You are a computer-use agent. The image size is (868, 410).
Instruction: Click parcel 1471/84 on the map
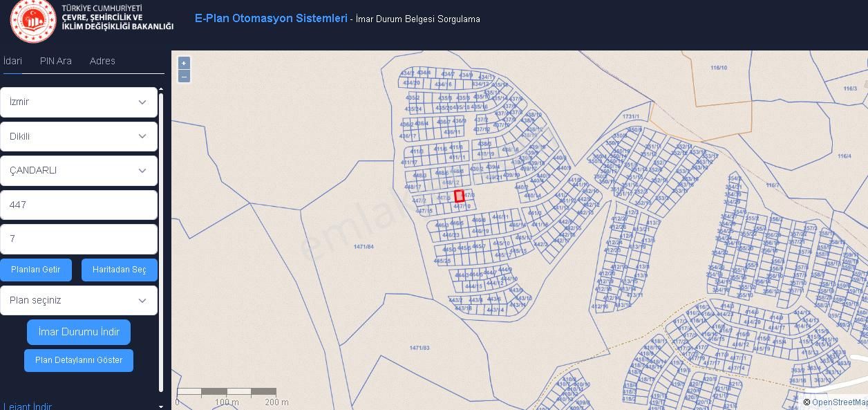pos(364,247)
